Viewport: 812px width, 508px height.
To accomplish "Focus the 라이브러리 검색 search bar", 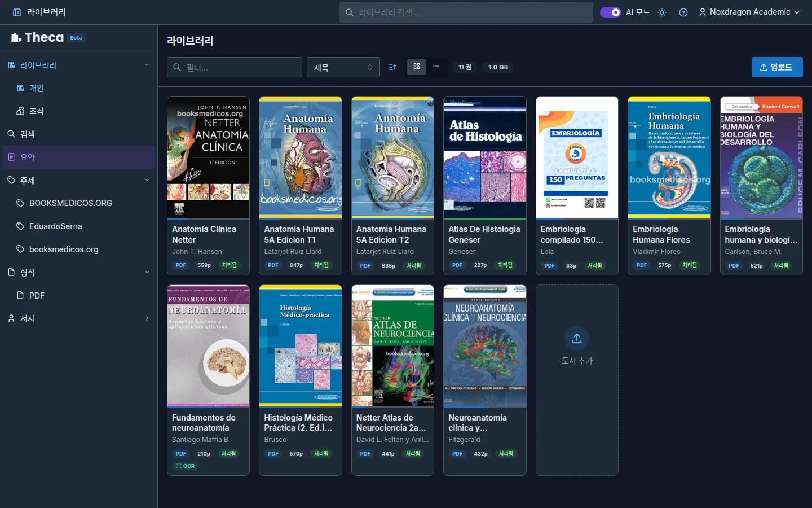I will point(466,12).
